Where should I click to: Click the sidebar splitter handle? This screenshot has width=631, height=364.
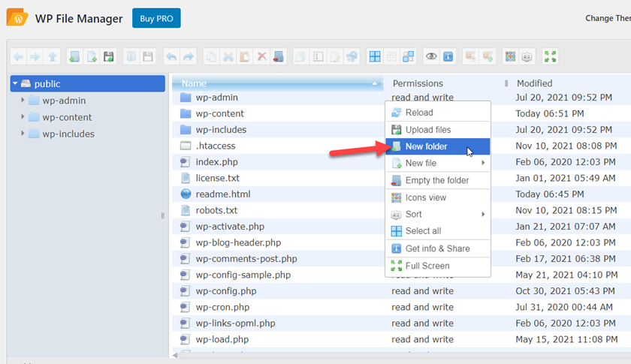[x=162, y=215]
